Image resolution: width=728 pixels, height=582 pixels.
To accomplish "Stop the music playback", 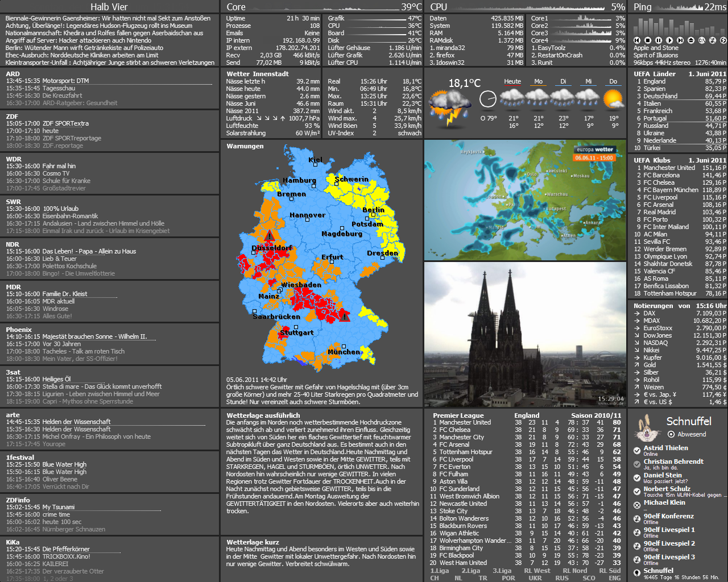I will (648, 40).
